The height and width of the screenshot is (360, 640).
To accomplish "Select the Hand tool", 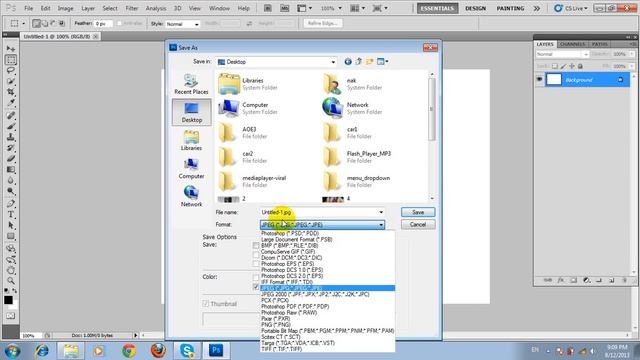I will point(11,270).
